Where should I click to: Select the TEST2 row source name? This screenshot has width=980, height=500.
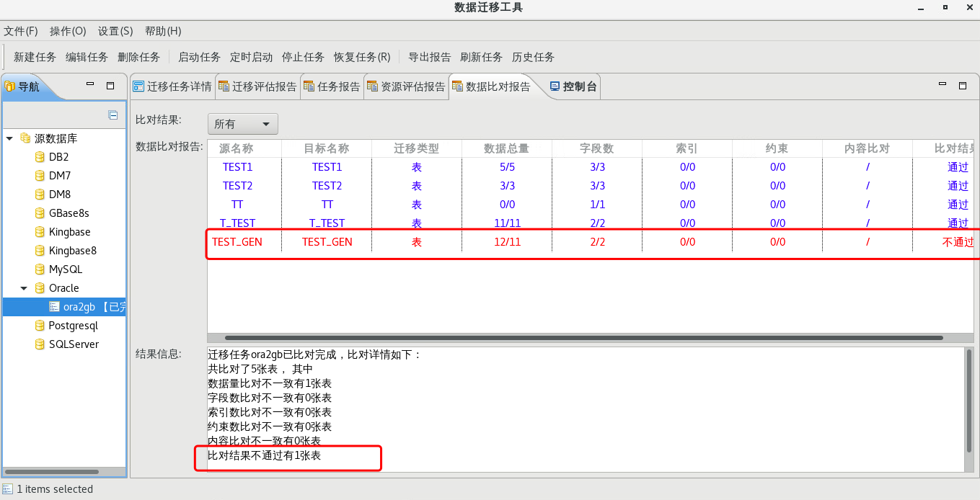pyautogui.click(x=237, y=186)
